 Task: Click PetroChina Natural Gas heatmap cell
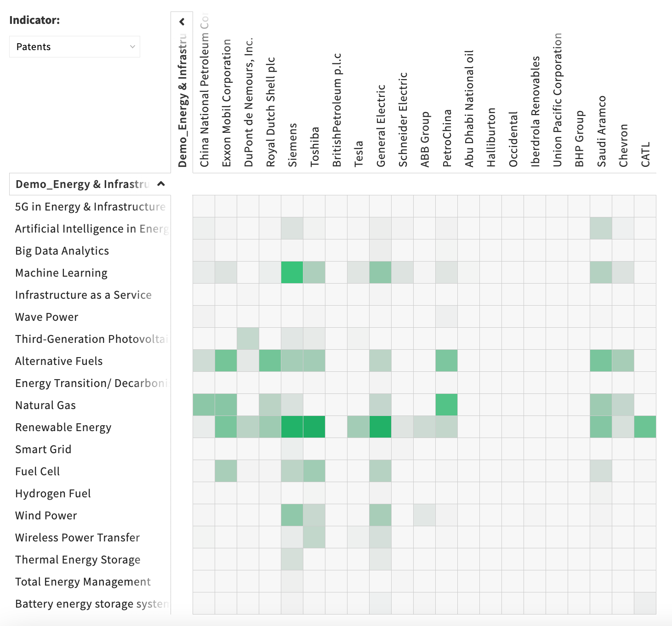pos(447,405)
